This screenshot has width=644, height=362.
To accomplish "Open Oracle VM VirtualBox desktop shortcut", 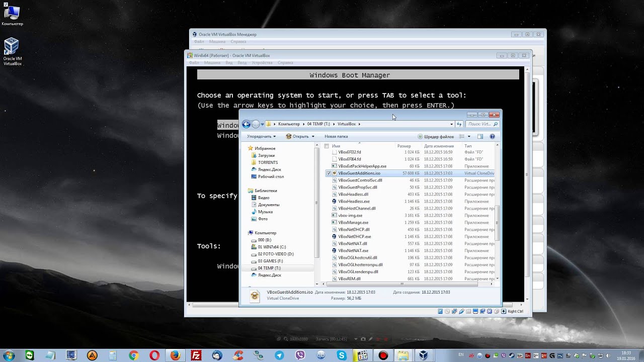I will pyautogui.click(x=12, y=52).
